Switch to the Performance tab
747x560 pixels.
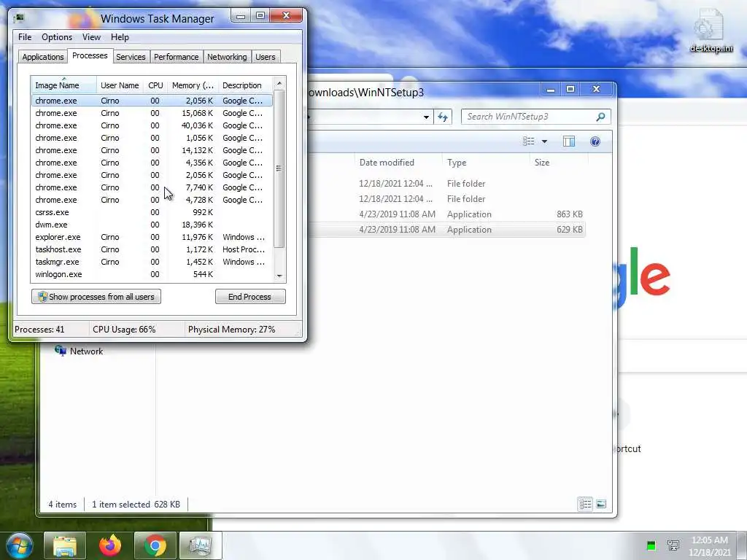click(177, 57)
